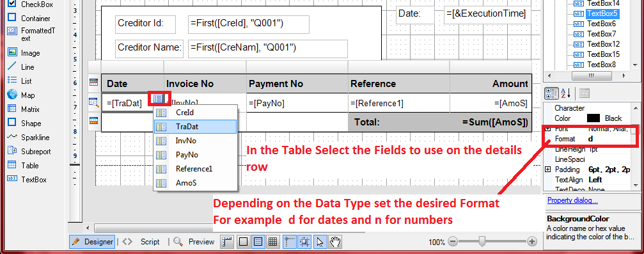
Task: Select TextBox6 in the tree
Action: point(601,24)
